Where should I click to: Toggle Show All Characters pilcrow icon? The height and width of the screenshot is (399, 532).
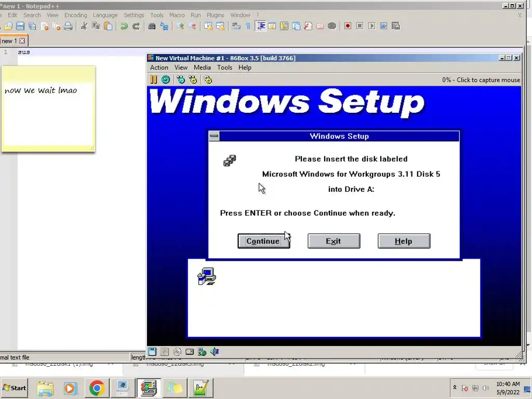click(248, 26)
